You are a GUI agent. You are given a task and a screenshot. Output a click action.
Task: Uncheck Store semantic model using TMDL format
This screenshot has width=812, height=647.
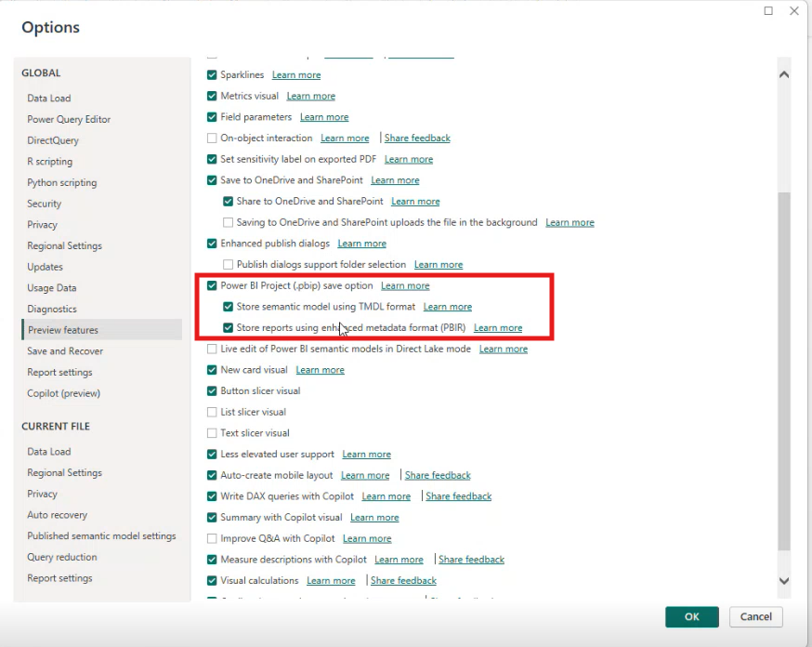point(228,307)
